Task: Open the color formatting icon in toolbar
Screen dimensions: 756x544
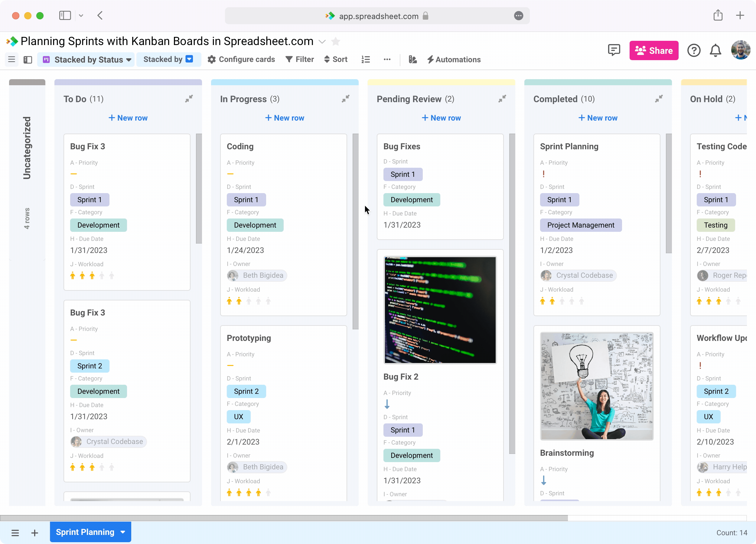Action: [x=413, y=59]
